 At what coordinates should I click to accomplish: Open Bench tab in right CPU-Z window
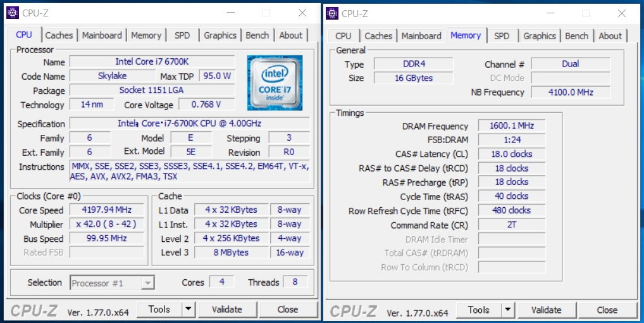click(x=577, y=35)
